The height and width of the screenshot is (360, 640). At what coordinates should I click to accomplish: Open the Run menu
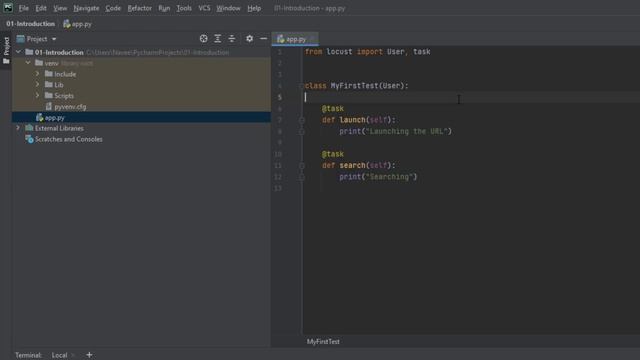tap(164, 8)
